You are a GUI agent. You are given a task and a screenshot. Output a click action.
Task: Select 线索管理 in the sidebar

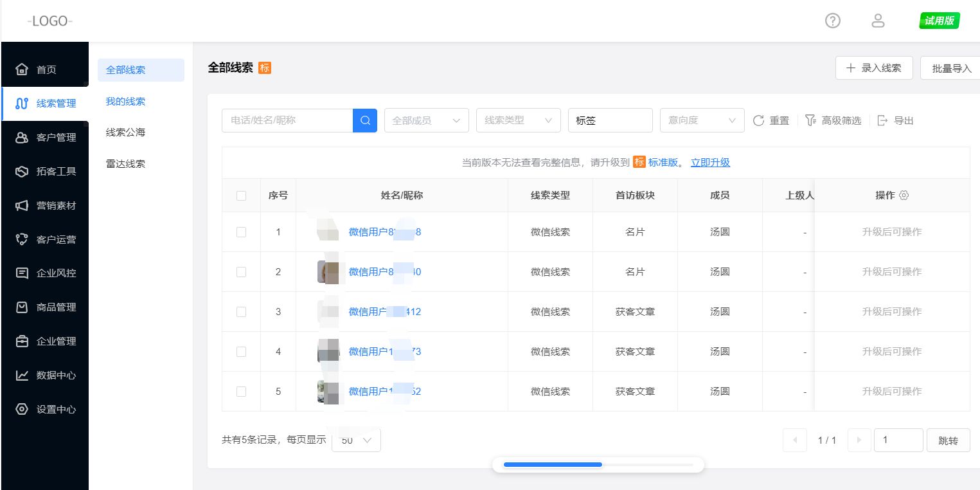[x=45, y=104]
